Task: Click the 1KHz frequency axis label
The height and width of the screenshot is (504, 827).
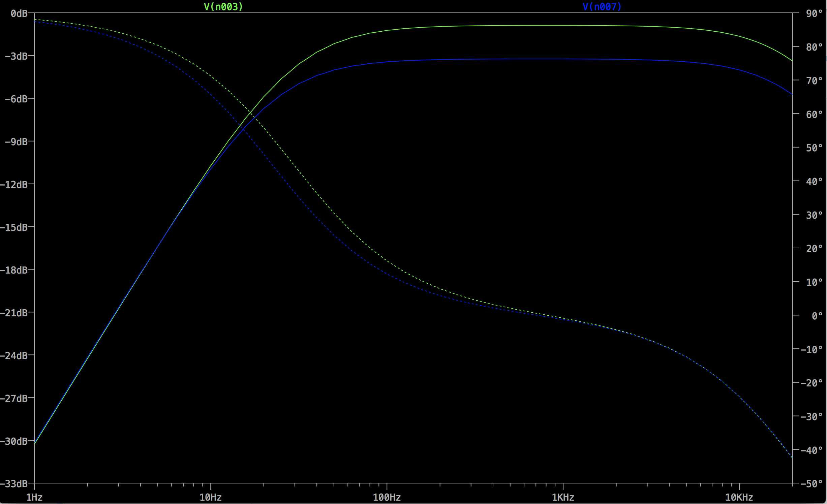Action: [563, 497]
